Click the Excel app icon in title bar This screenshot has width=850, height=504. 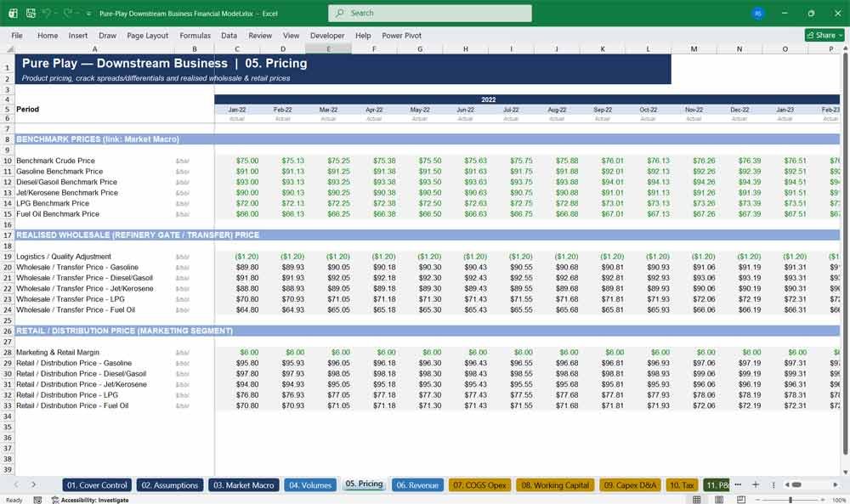tap(13, 13)
